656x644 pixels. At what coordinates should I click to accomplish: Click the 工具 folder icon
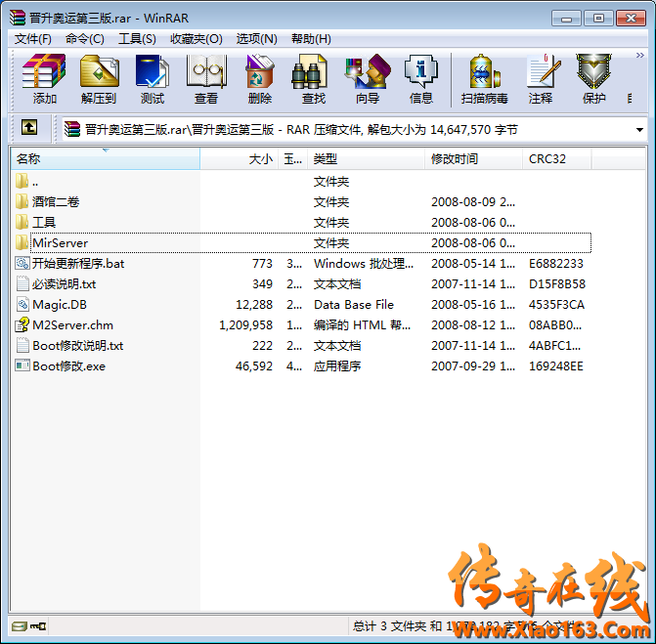click(x=22, y=222)
